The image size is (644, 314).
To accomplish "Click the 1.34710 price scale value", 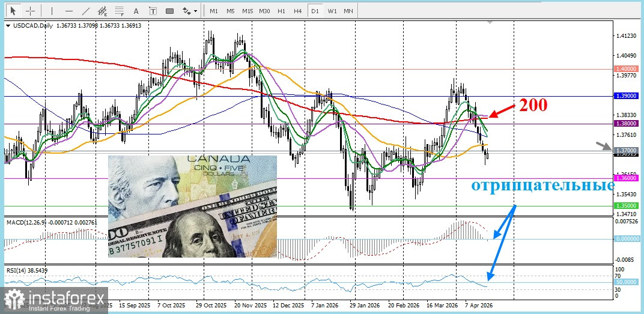I will tap(627, 214).
